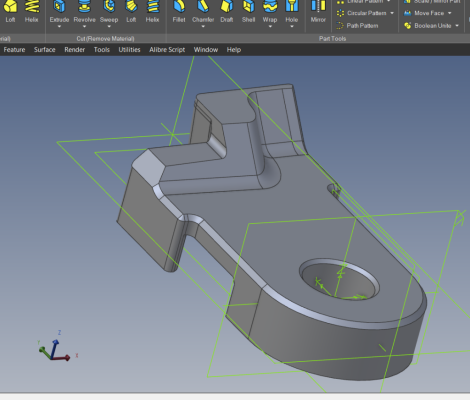Open the Feature menu
470x400 pixels.
coord(14,50)
